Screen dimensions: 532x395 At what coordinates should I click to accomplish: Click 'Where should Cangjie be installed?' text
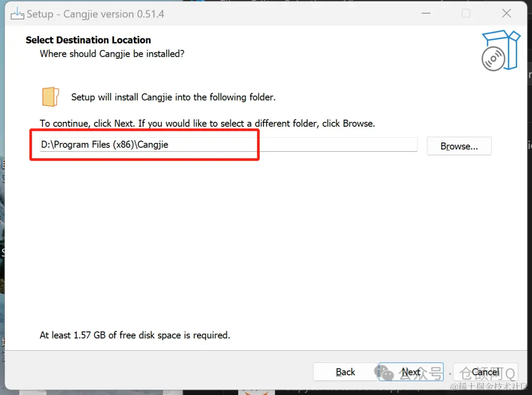click(112, 54)
